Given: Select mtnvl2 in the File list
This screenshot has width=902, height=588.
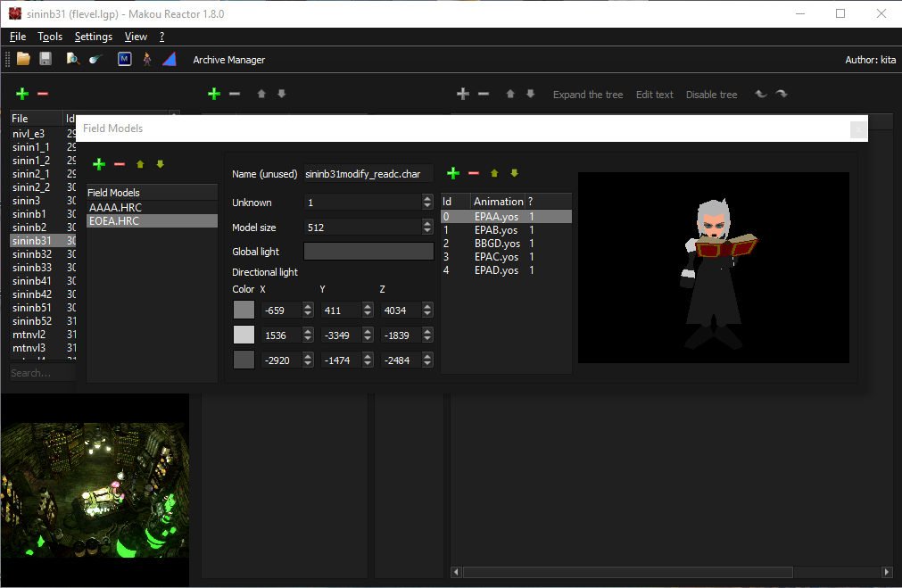Looking at the screenshot, I should (43, 335).
